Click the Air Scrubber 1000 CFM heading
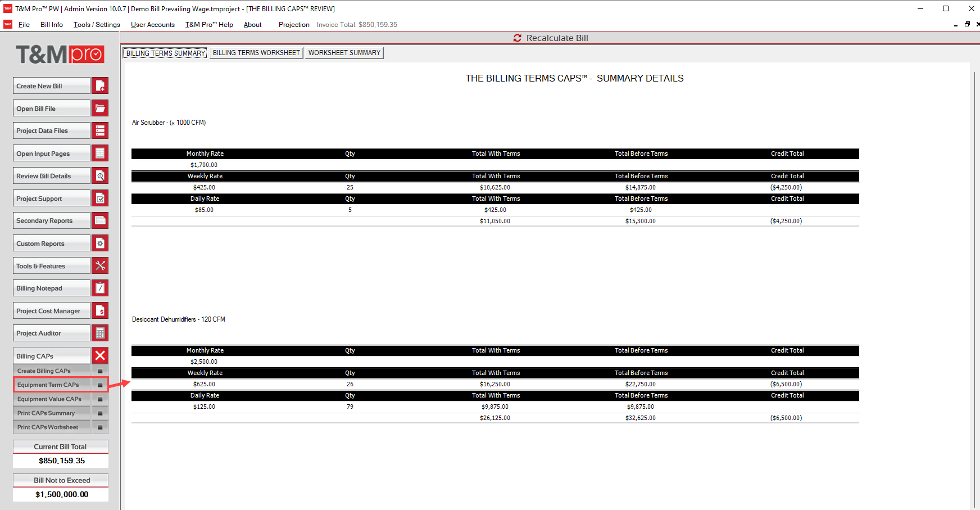Viewport: 980px width, 510px height. click(169, 123)
